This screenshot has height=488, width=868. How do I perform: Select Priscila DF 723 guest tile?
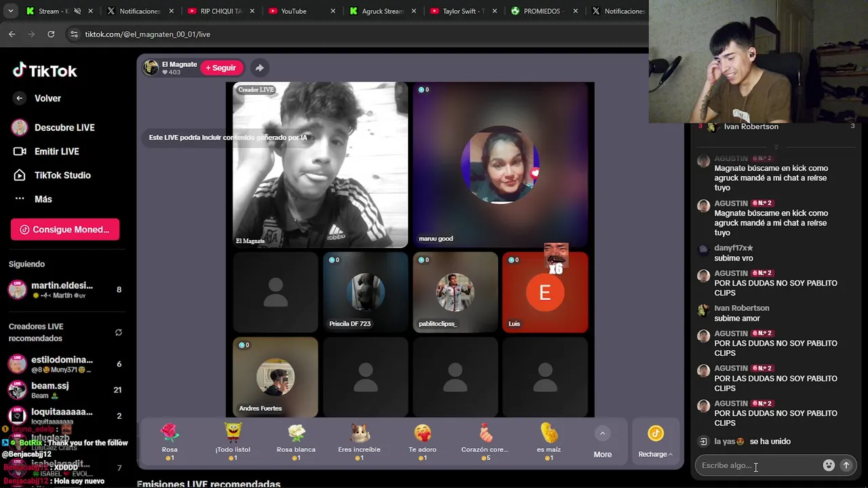[x=365, y=292]
